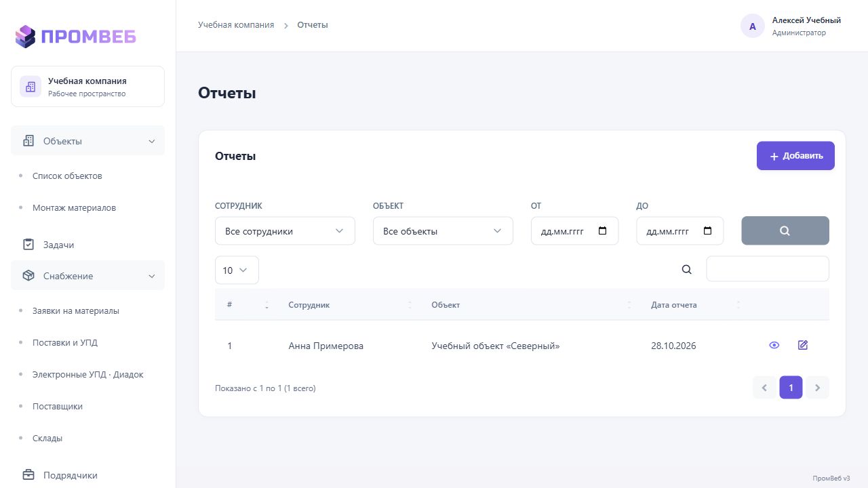Select page 1 in pagination
Screen dimensions: 868x488
791,388
